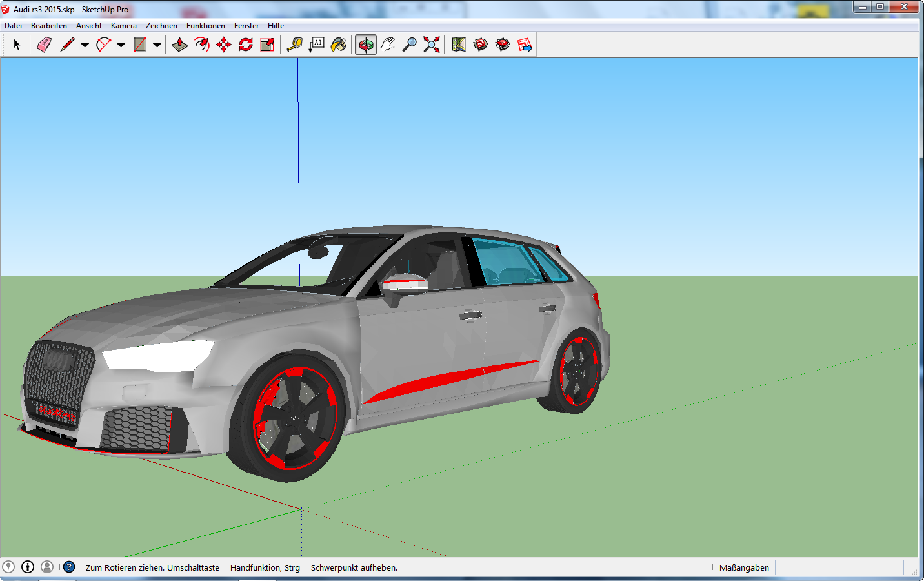Open the Fenster menu
The width and height of the screenshot is (924, 581).
(246, 26)
